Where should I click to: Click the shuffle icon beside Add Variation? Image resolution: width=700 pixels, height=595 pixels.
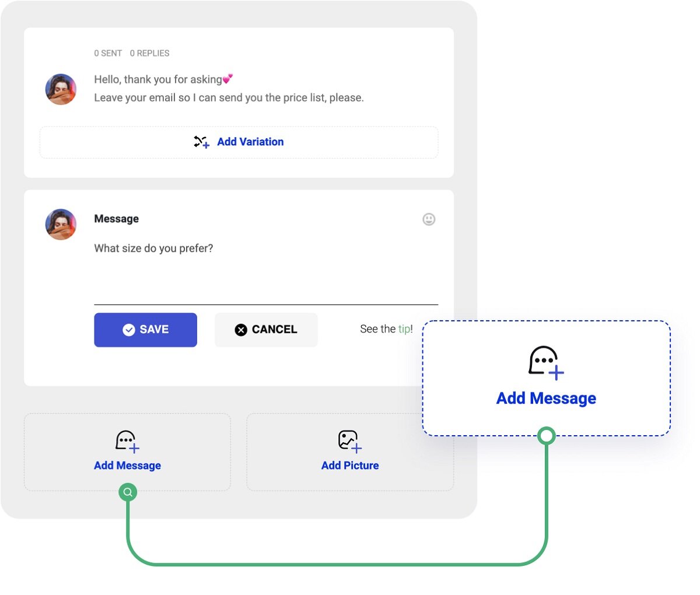point(201,142)
